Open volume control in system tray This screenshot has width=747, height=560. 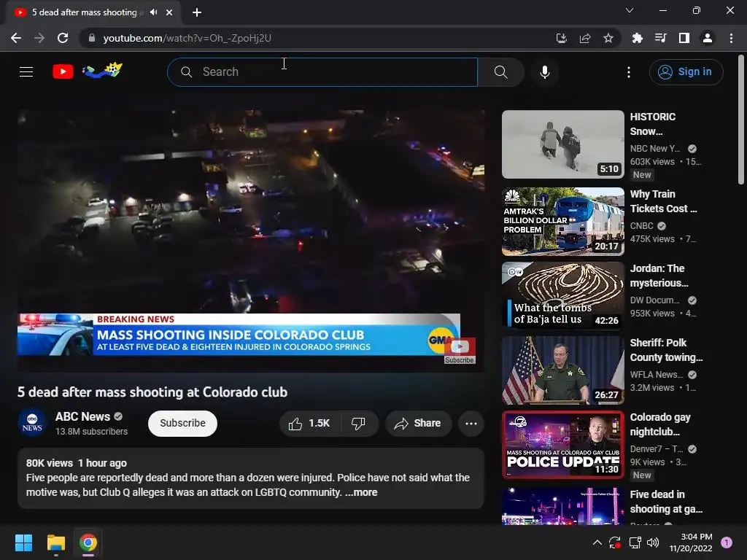tap(653, 542)
